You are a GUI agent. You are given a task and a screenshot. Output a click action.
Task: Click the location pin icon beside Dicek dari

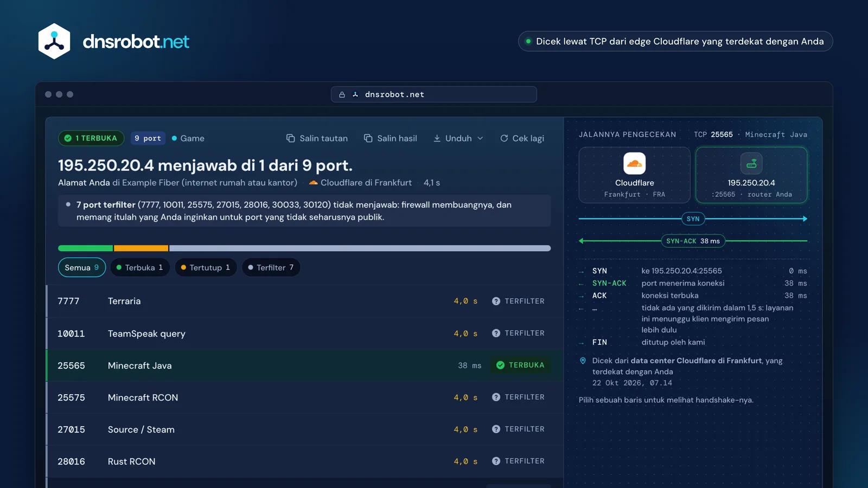click(x=583, y=361)
